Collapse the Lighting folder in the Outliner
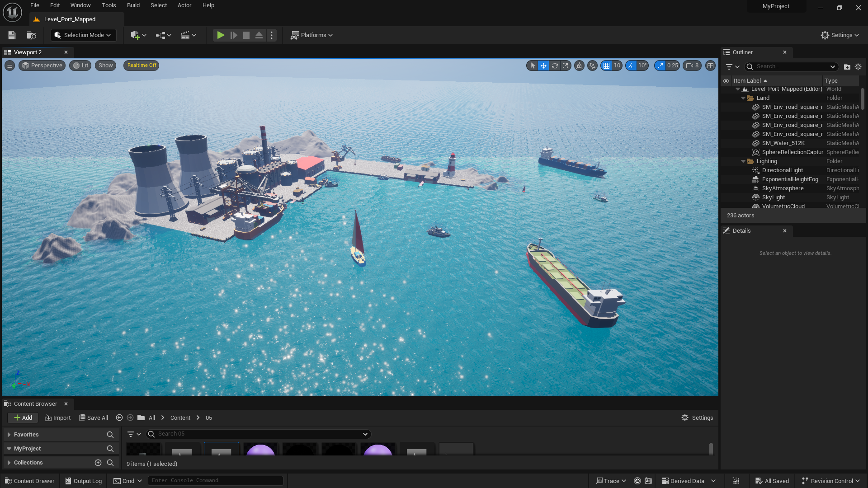Image resolution: width=868 pixels, height=488 pixels. click(x=743, y=161)
